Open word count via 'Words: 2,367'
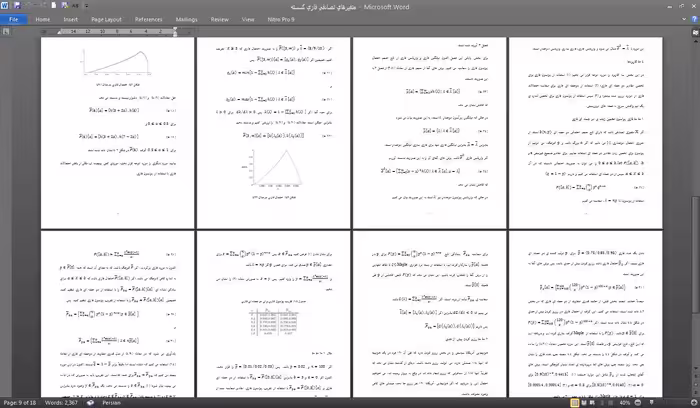This screenshot has height=408, width=700. click(x=61, y=403)
